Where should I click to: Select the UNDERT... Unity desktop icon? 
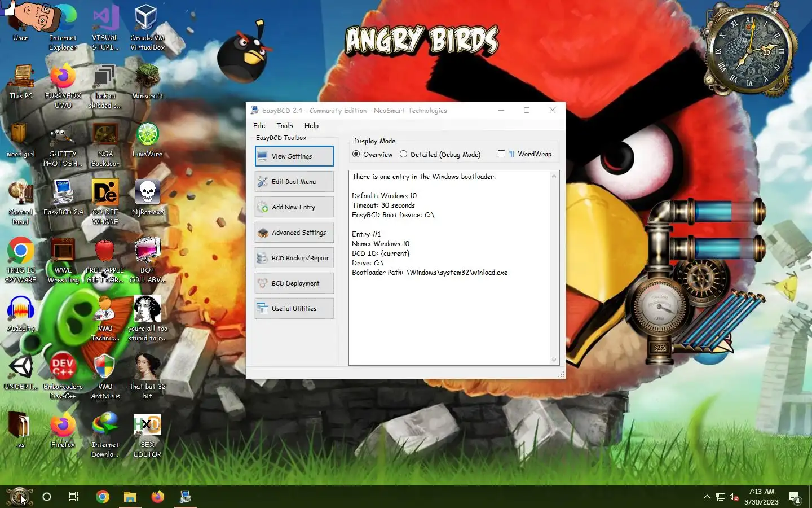coord(21,373)
